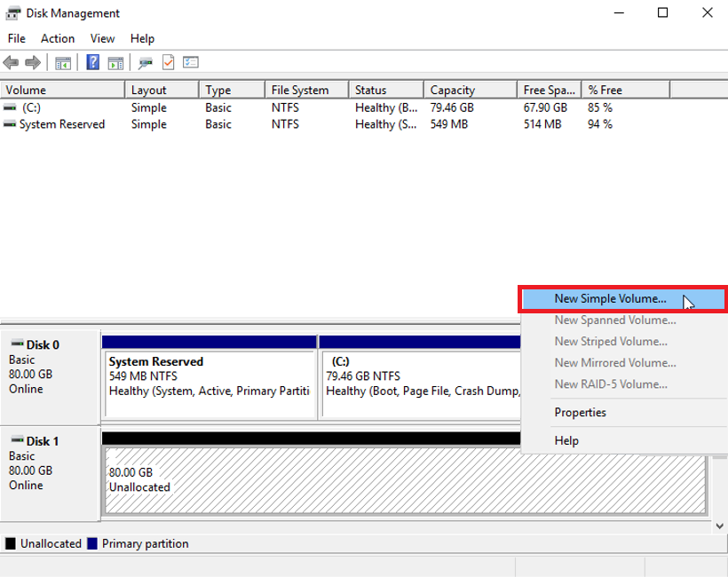Click the checklist settings toolbar icon
This screenshot has height=577, width=728.
coord(190,63)
